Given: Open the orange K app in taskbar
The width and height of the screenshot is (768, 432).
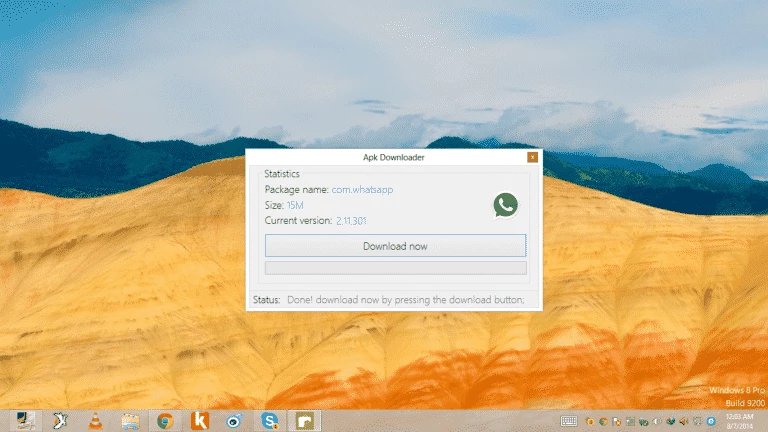Looking at the screenshot, I should 200,421.
